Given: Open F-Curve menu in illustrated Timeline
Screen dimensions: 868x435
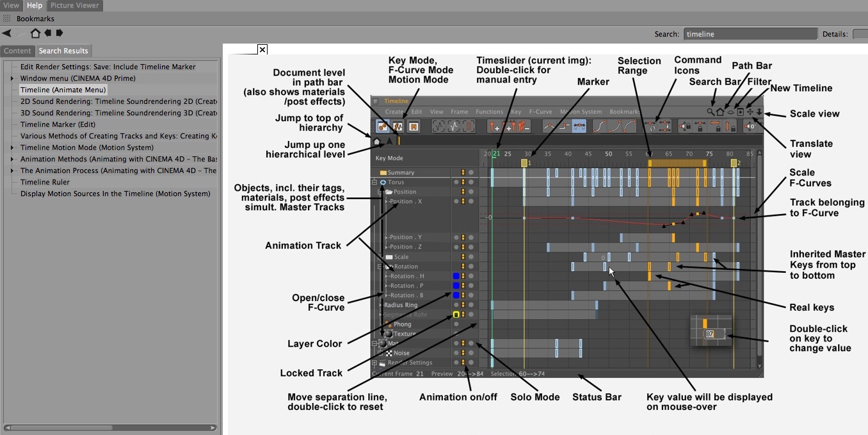Looking at the screenshot, I should click(x=540, y=111).
